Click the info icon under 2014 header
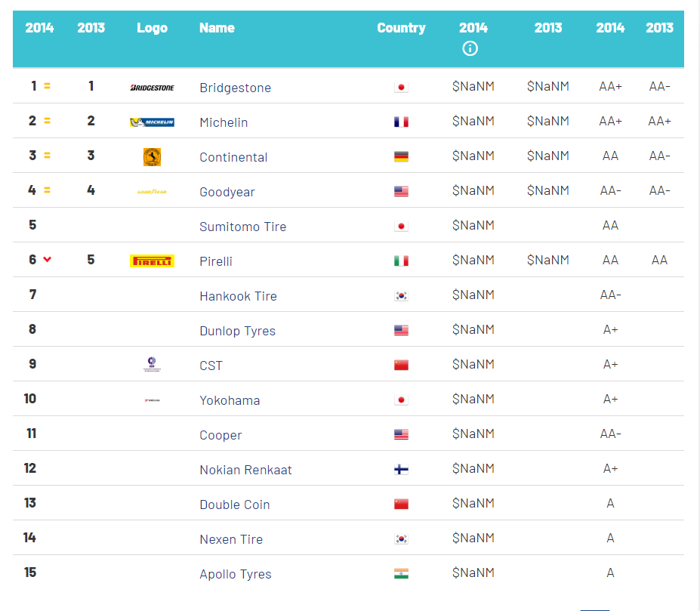 470,48
